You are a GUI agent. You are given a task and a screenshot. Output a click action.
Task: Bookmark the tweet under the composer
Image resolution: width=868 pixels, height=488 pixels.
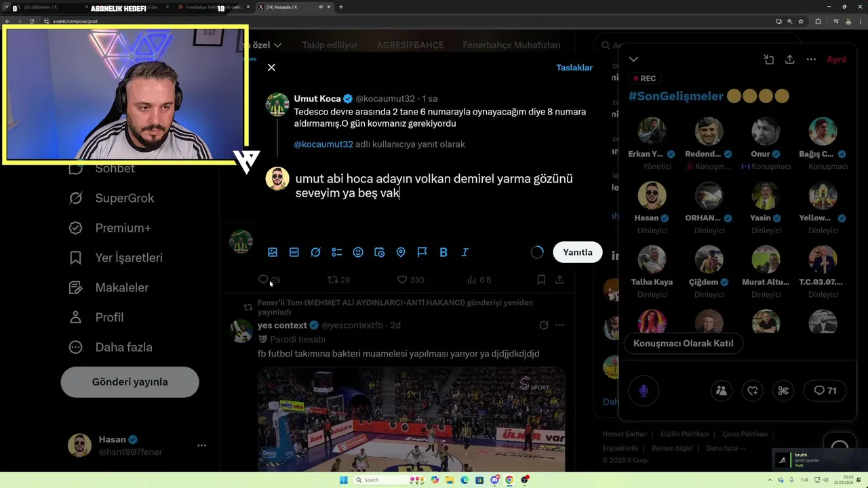541,280
